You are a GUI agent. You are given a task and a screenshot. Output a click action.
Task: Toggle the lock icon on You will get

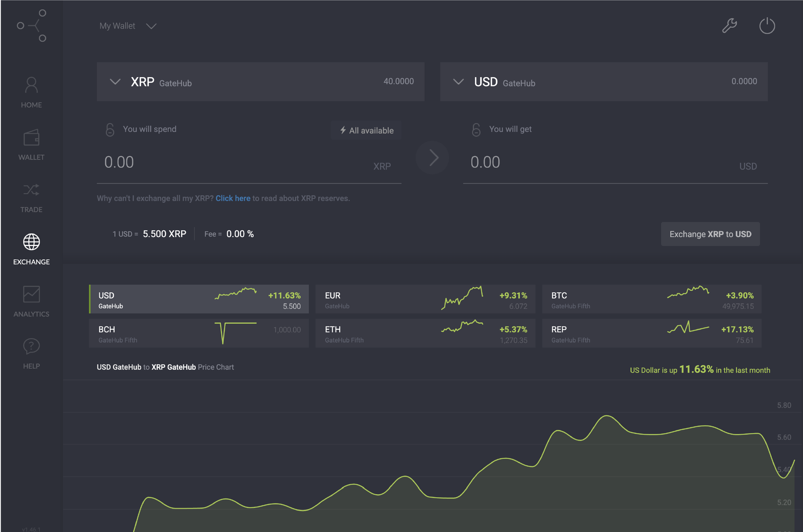476,129
